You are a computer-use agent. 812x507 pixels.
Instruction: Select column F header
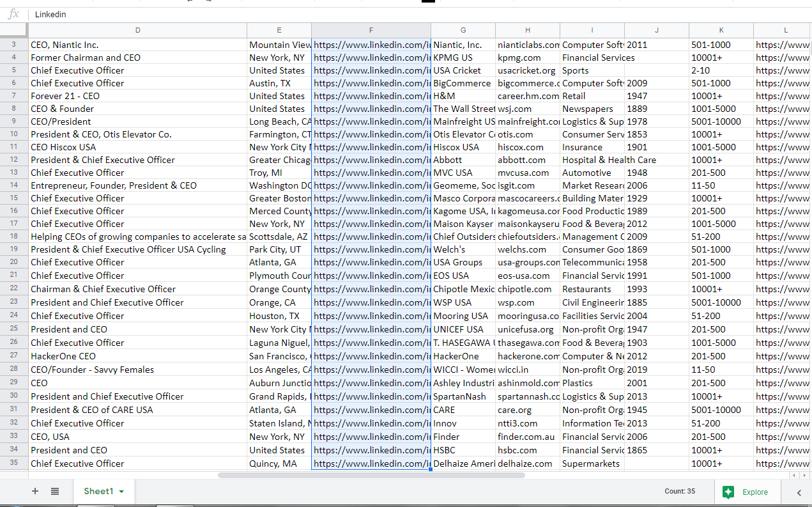[371, 30]
